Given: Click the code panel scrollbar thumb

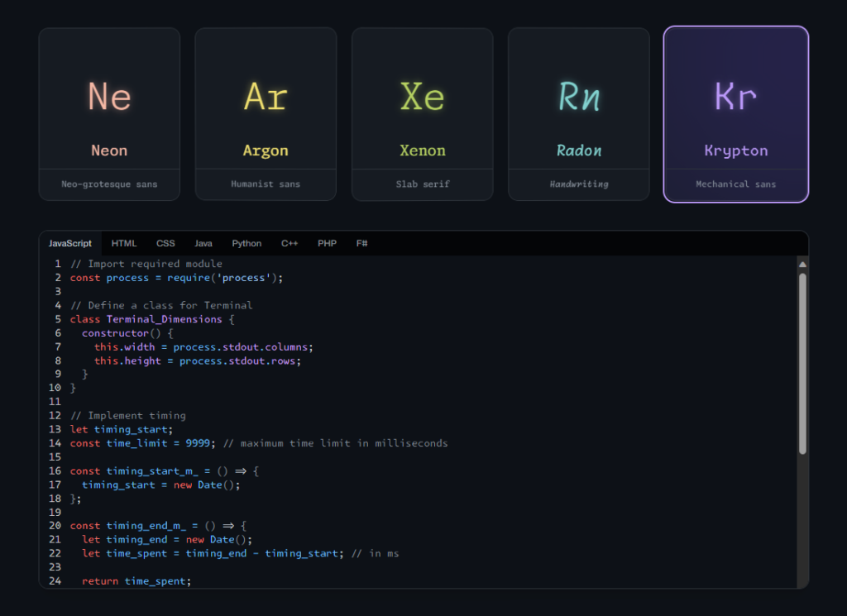Looking at the screenshot, I should [802, 362].
